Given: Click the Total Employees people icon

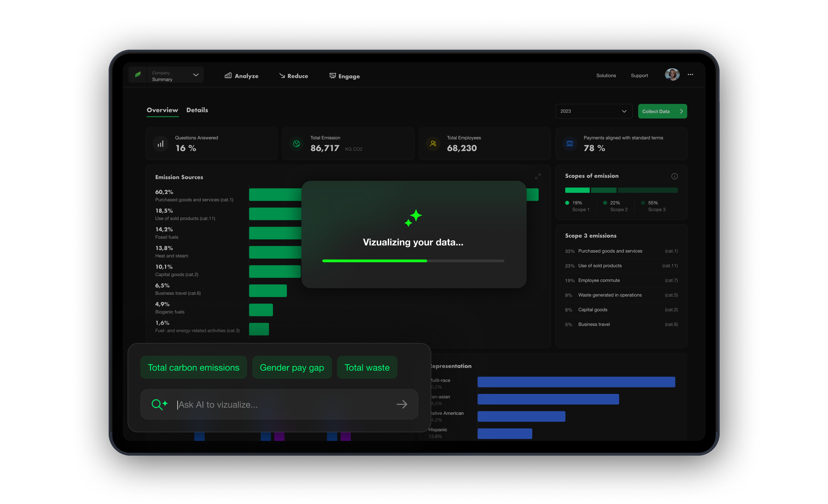Looking at the screenshot, I should coord(433,144).
